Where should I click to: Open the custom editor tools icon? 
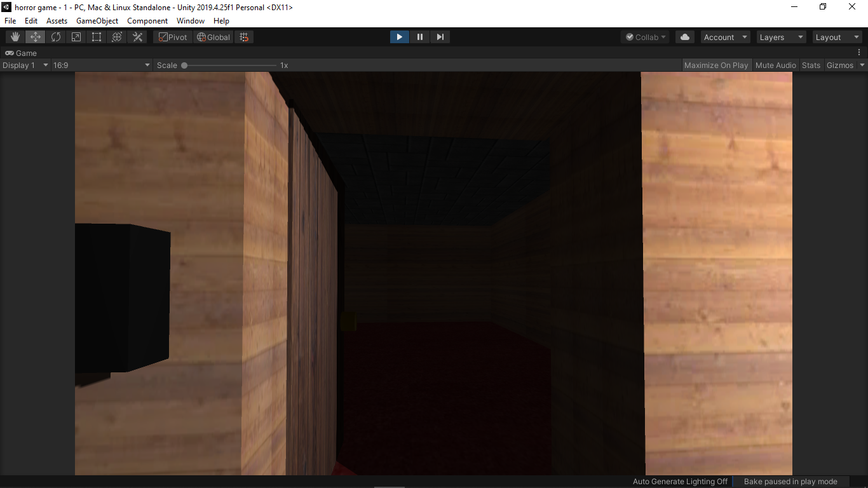[137, 37]
